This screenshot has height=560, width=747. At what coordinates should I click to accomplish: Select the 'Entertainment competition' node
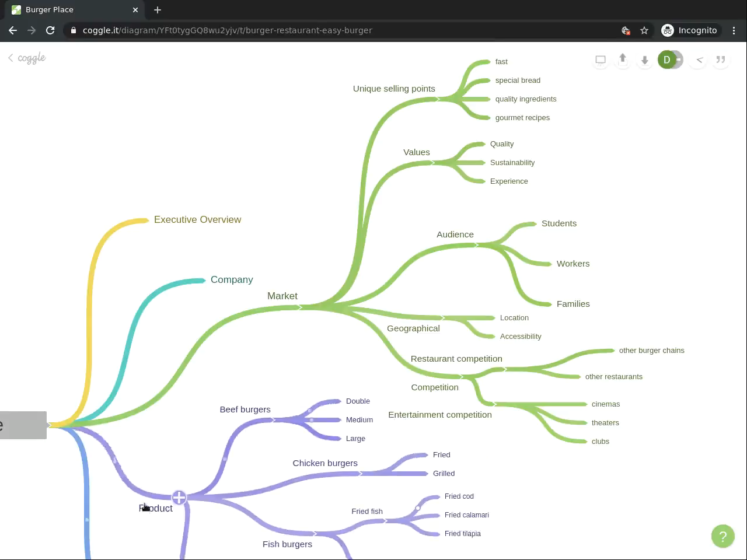440,415
